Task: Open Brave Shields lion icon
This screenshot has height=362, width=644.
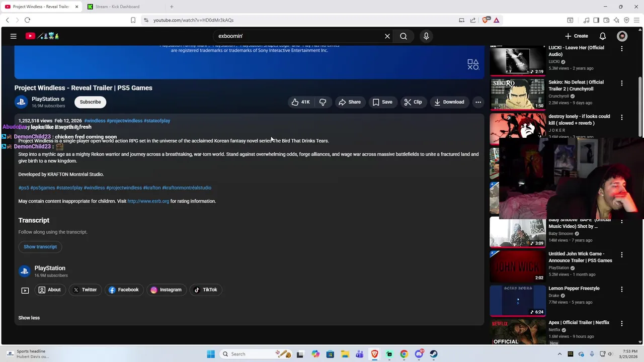Action: (x=485, y=20)
